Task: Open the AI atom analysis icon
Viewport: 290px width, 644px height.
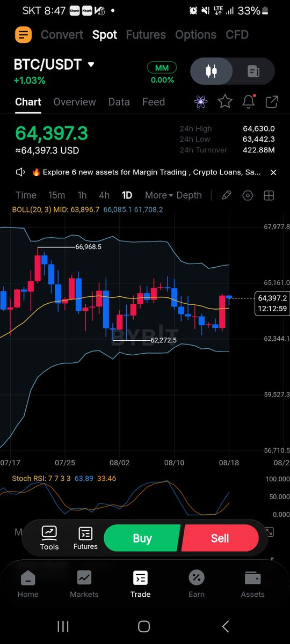Action: click(x=201, y=101)
